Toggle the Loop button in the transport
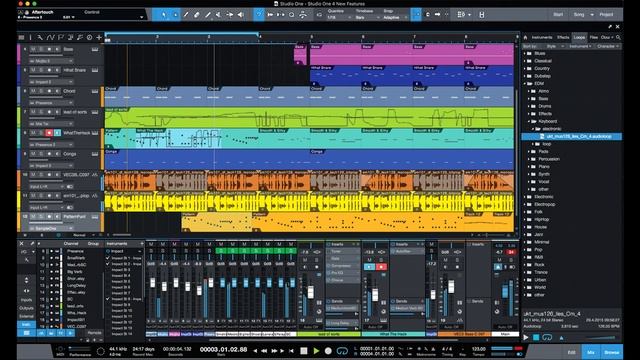This screenshot has width=640, height=360. [x=342, y=351]
